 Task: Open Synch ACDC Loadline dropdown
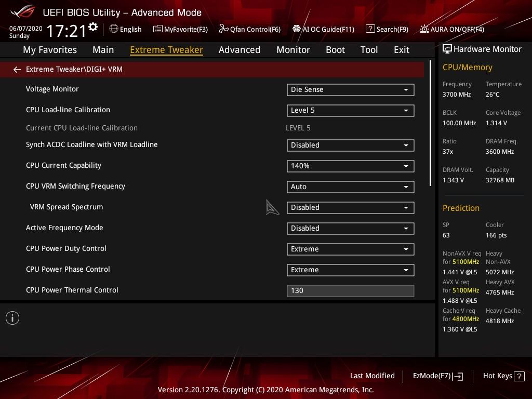tap(350, 145)
